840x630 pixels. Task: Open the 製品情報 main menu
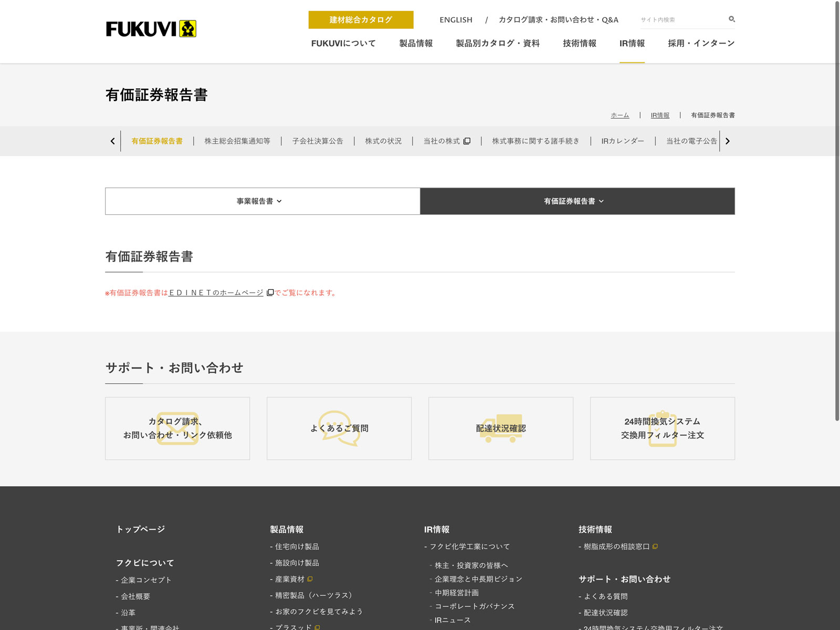click(x=416, y=44)
